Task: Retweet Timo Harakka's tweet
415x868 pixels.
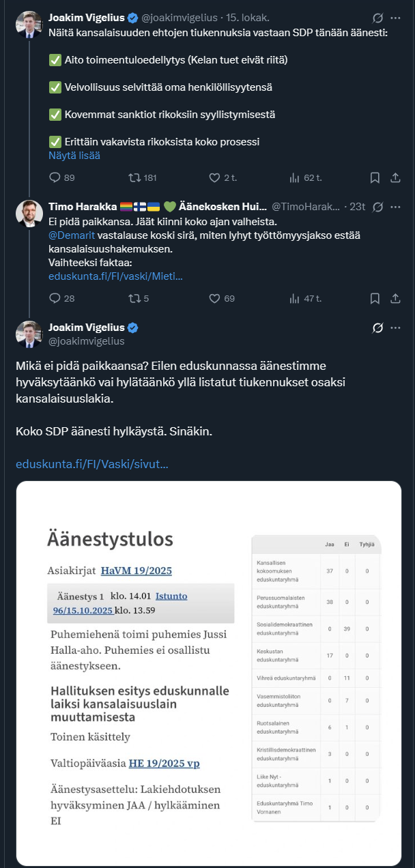Action: click(134, 298)
